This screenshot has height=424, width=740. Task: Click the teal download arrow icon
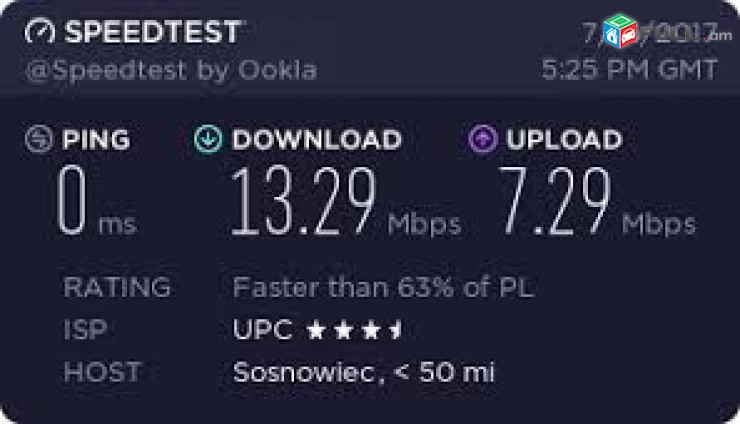tap(208, 139)
